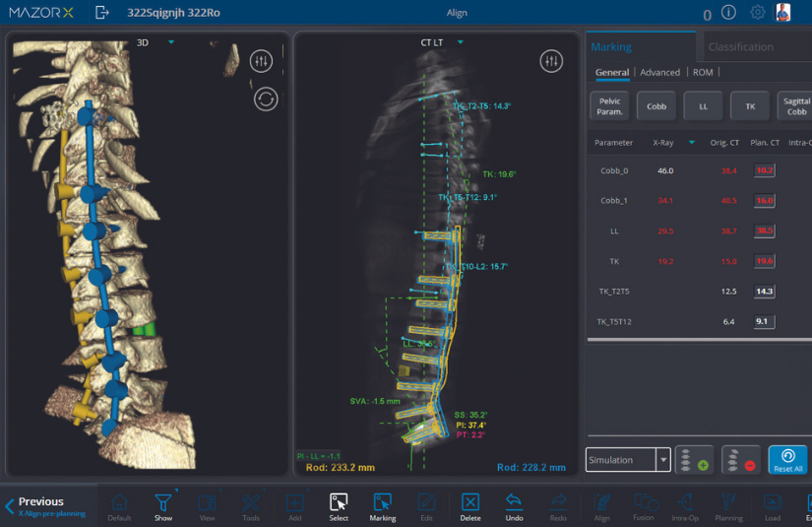Click the Load icon in bottom toolbar

point(772,506)
